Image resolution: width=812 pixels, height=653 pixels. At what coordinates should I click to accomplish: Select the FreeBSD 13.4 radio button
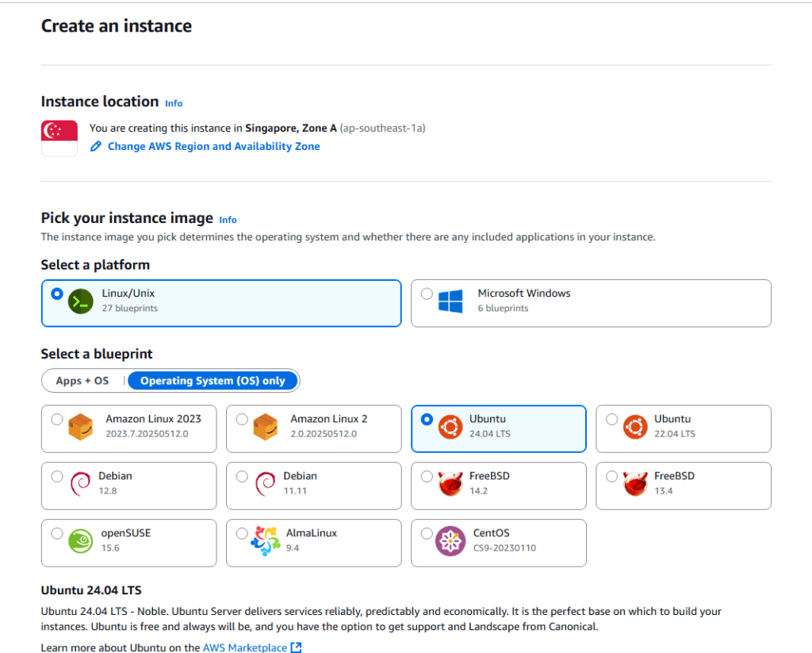pos(612,477)
